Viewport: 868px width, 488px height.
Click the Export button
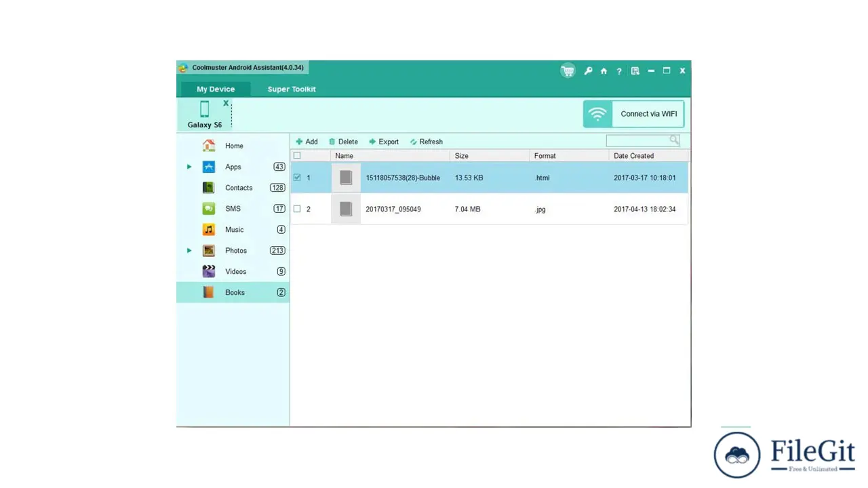(384, 142)
